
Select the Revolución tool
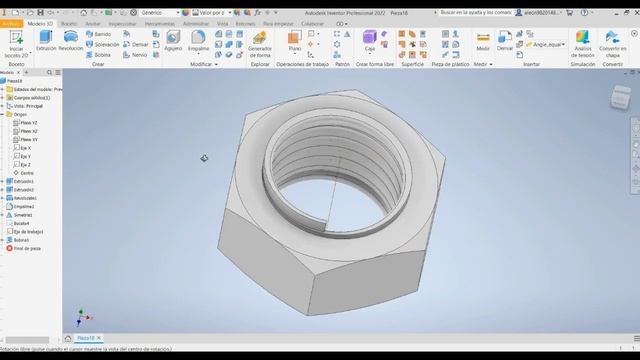point(71,41)
